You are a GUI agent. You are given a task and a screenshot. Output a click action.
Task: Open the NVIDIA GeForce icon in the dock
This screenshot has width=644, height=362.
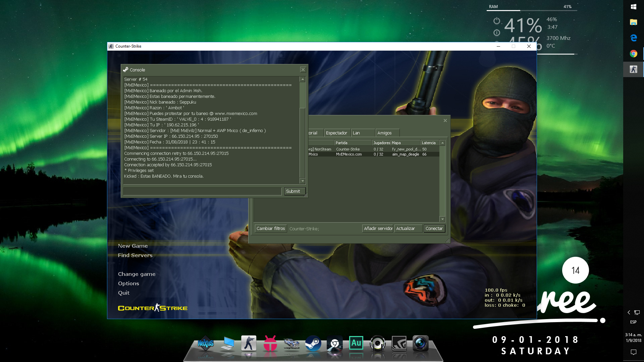tap(399, 344)
